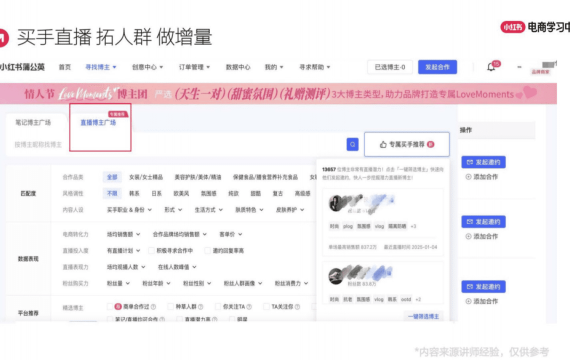
Task: Open the 创意中心 menu
Action: pyautogui.click(x=147, y=67)
